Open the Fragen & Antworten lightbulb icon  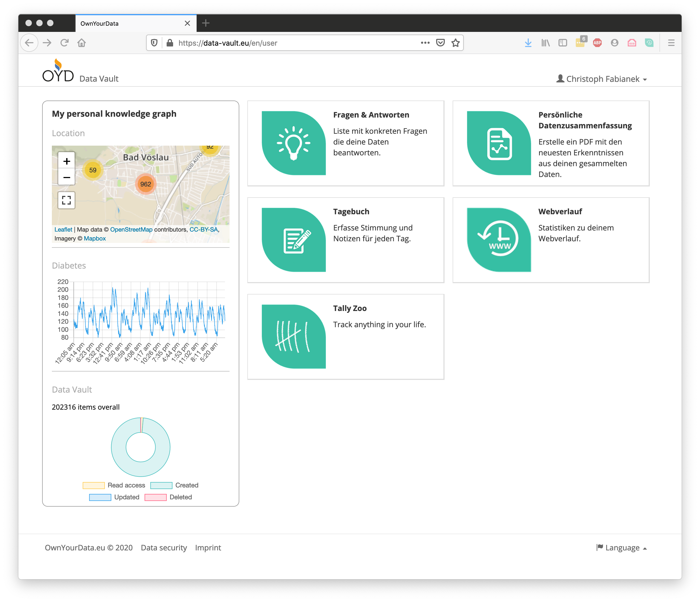pyautogui.click(x=294, y=143)
